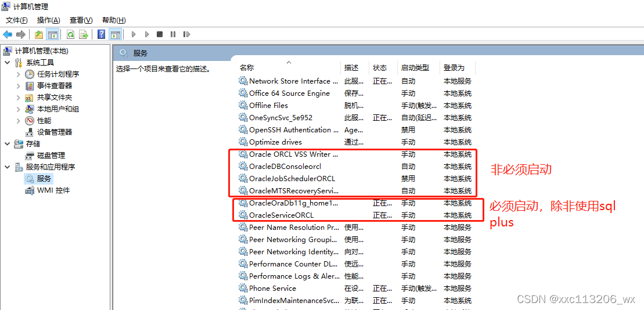Expand the 本地用户和组 node
Screen dimensions: 644x310
18,109
